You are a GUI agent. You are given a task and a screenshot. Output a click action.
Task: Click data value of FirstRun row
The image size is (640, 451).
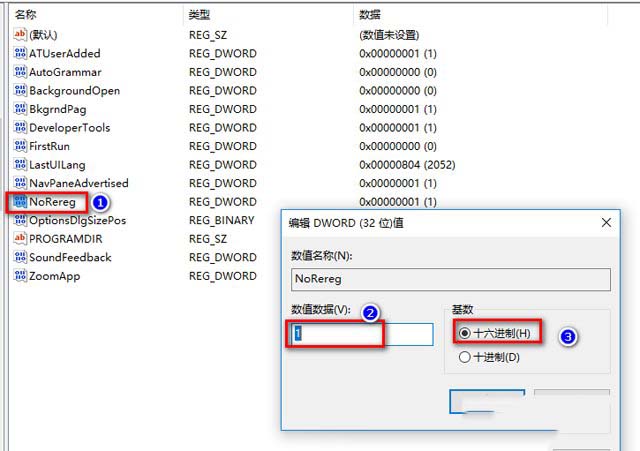398,146
